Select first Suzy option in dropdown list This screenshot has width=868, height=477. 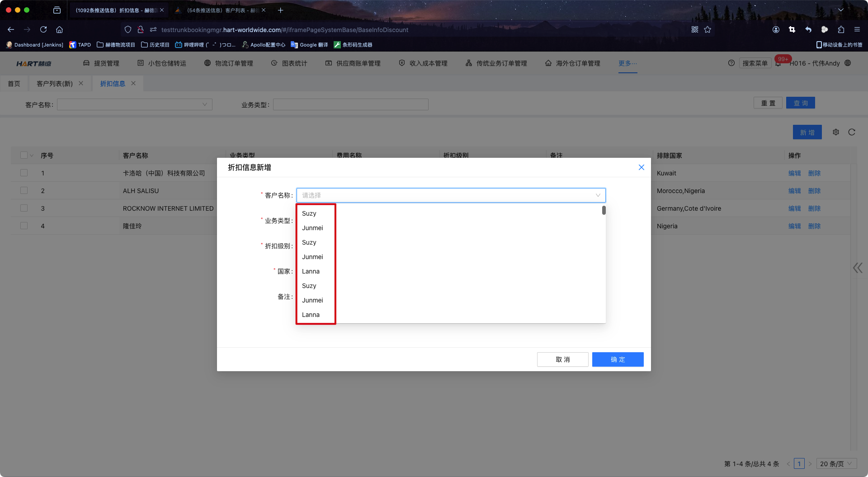click(x=309, y=213)
